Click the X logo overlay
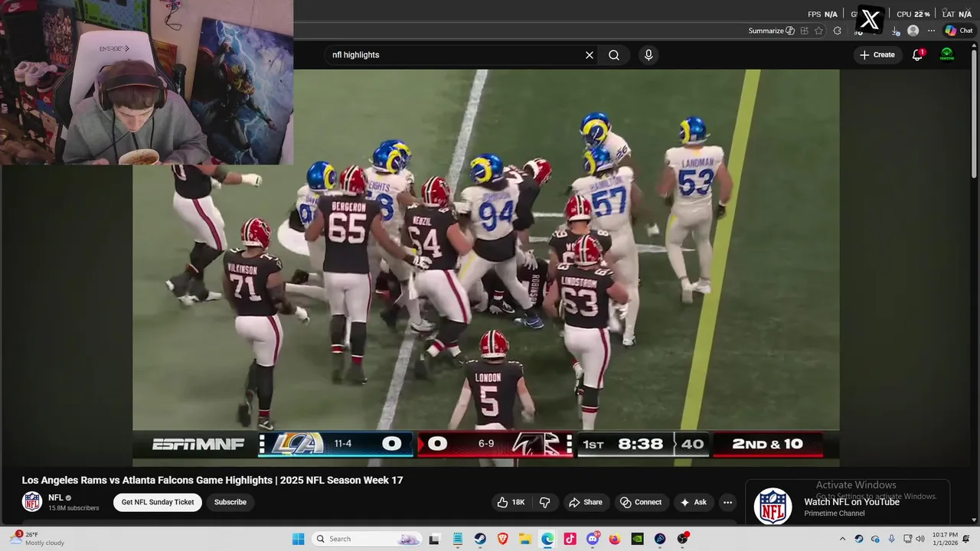This screenshot has height=551, width=980. 871,20
